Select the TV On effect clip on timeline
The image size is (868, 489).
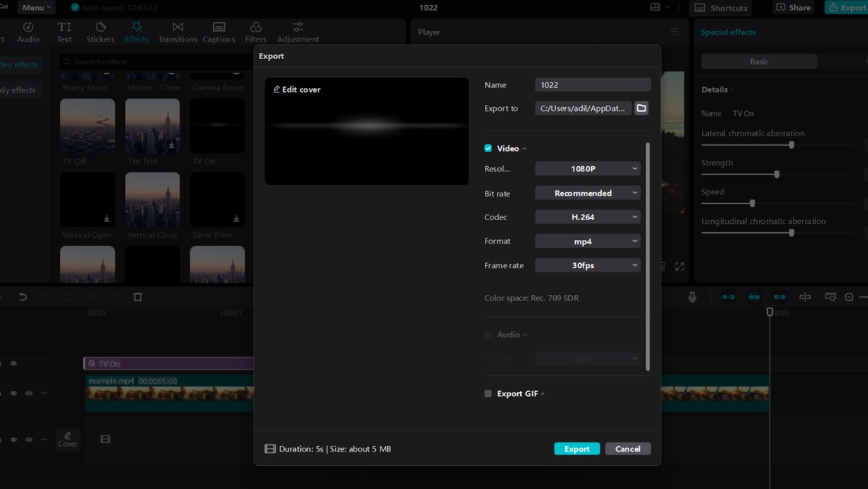168,364
